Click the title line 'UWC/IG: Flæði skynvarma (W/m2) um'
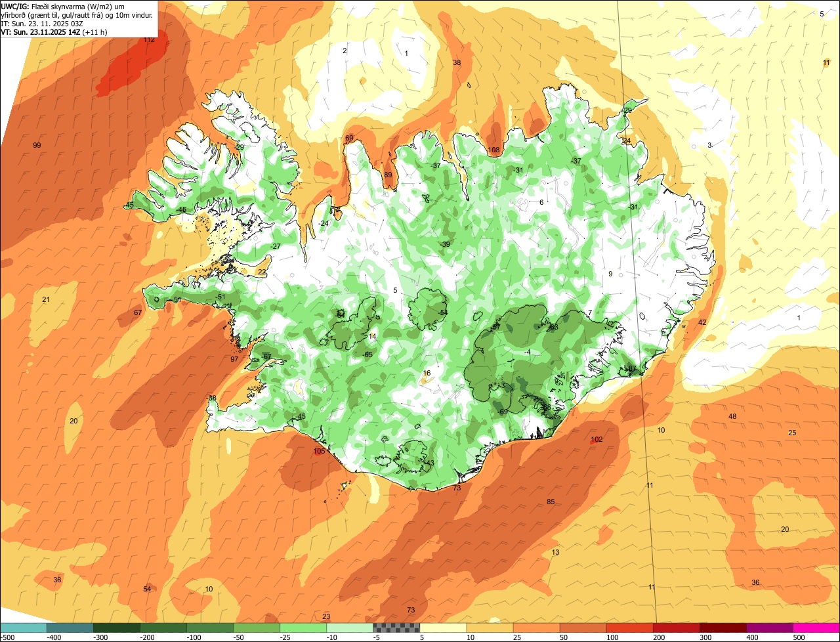The image size is (840, 642). point(63,6)
